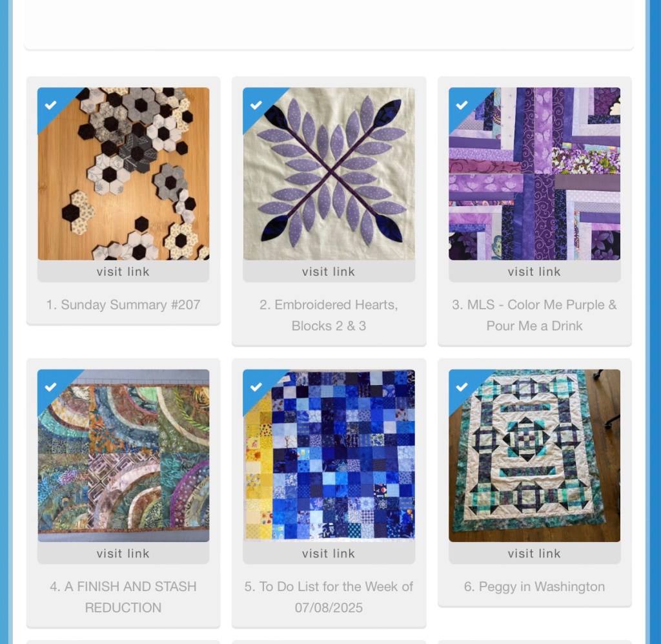Screen dimensions: 661x644
Task: Click checkmark badge on purple MLS quilt
Action: (x=462, y=105)
